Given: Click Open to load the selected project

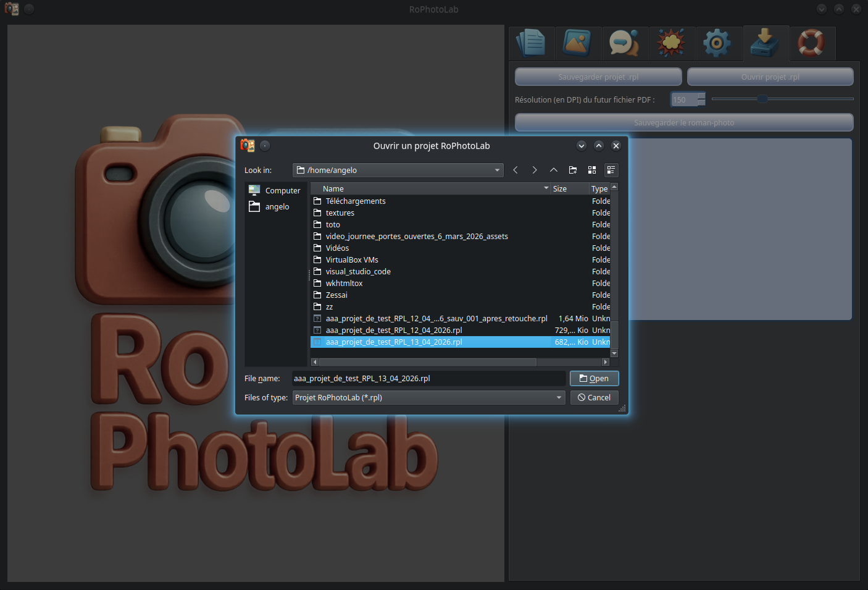Looking at the screenshot, I should tap(594, 379).
